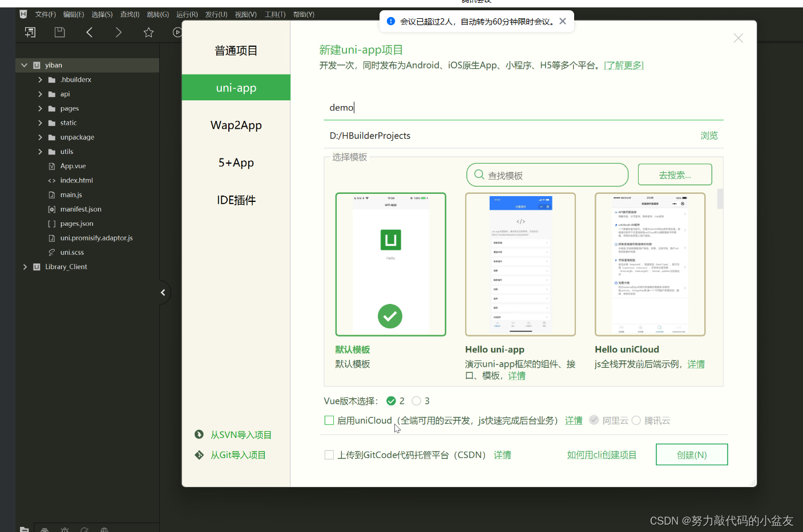Collapse the sidebar with the left chevron handle
Screen dimensions: 803x532
[163, 293]
